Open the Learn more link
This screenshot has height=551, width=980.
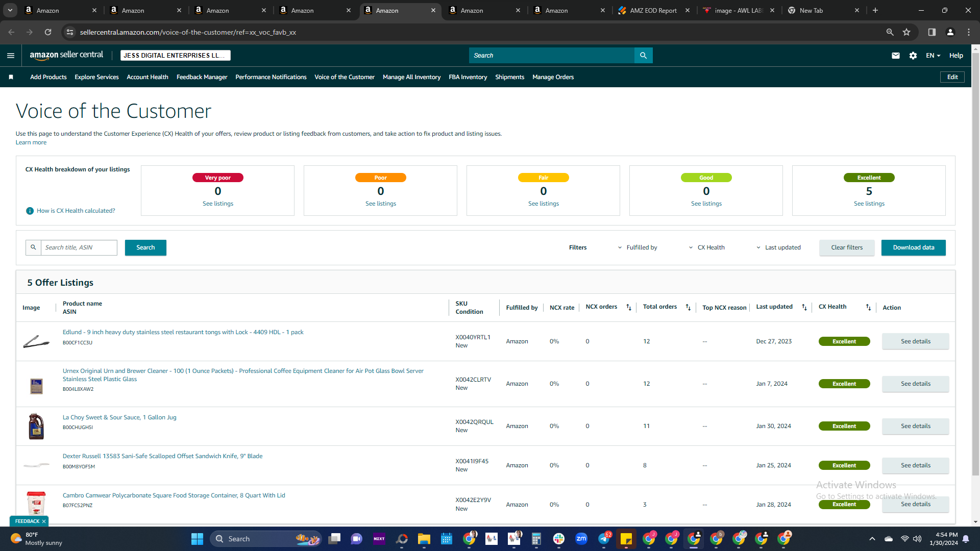(x=31, y=142)
